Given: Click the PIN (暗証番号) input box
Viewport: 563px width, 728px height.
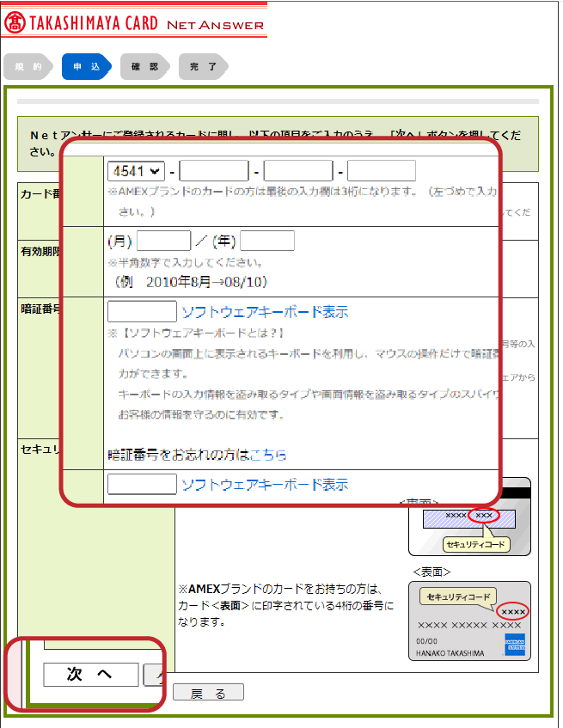Looking at the screenshot, I should (x=142, y=311).
